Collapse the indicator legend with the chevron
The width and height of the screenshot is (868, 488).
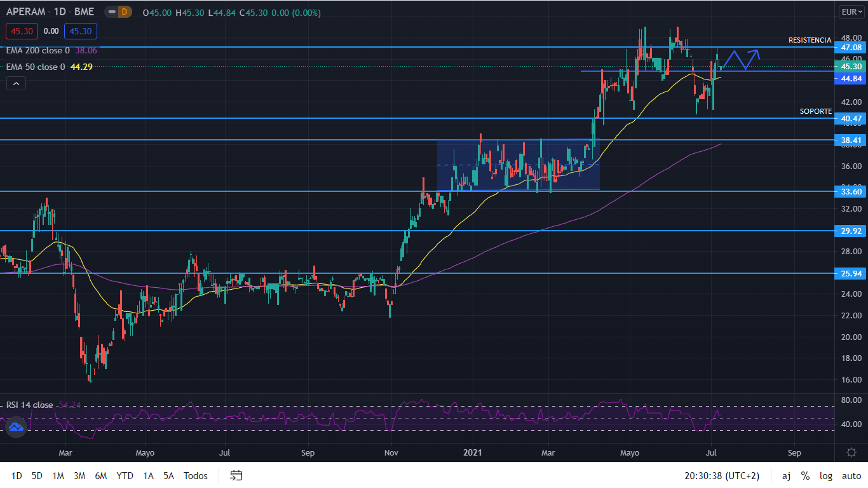[16, 83]
